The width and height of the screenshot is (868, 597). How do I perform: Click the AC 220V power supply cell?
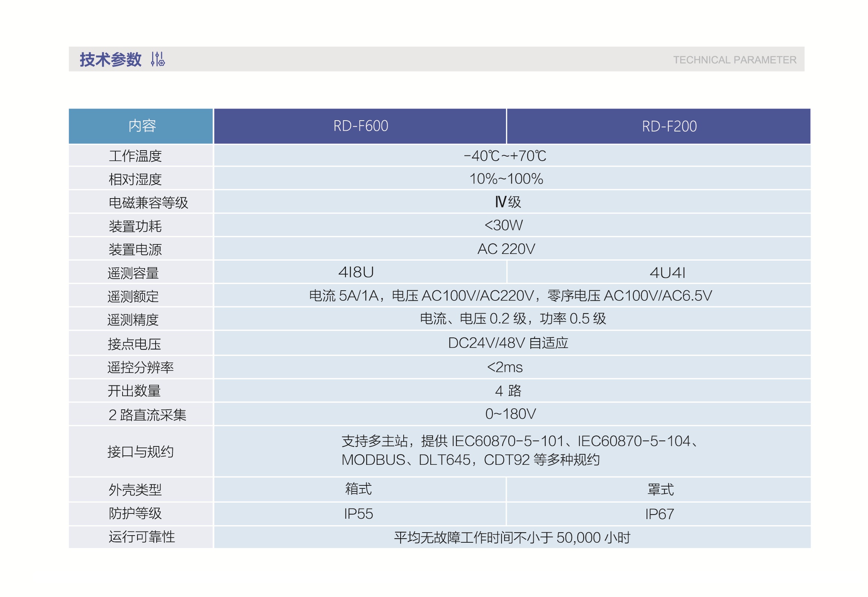[506, 249]
